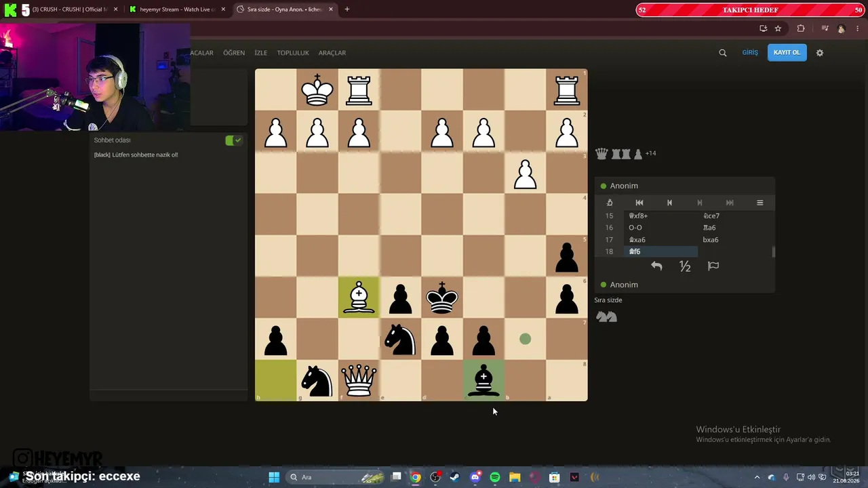This screenshot has height=488, width=868.
Task: Open the TOPLULUK menu
Action: pos(293,53)
